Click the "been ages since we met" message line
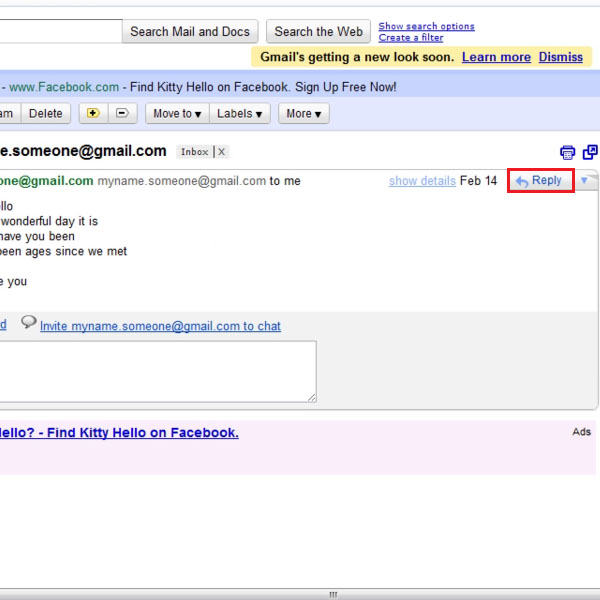This screenshot has height=600, width=600. (x=63, y=251)
